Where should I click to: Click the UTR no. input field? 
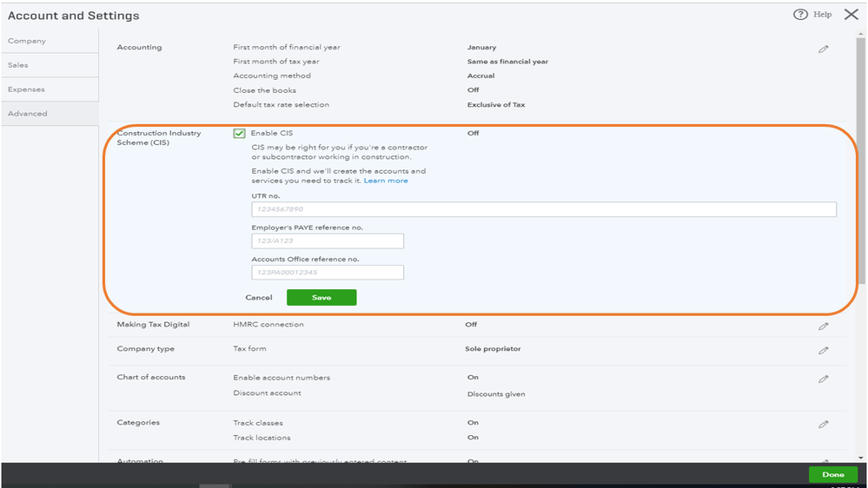coord(543,209)
